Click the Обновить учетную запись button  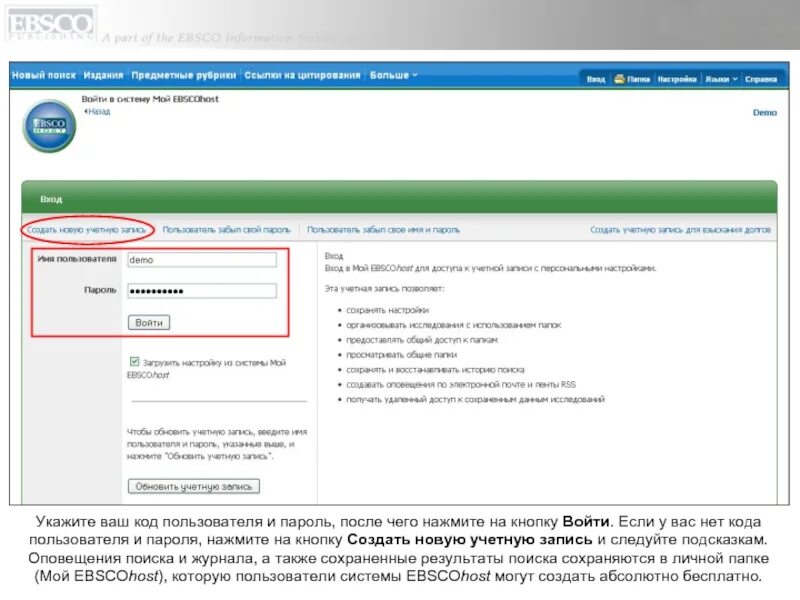(193, 486)
